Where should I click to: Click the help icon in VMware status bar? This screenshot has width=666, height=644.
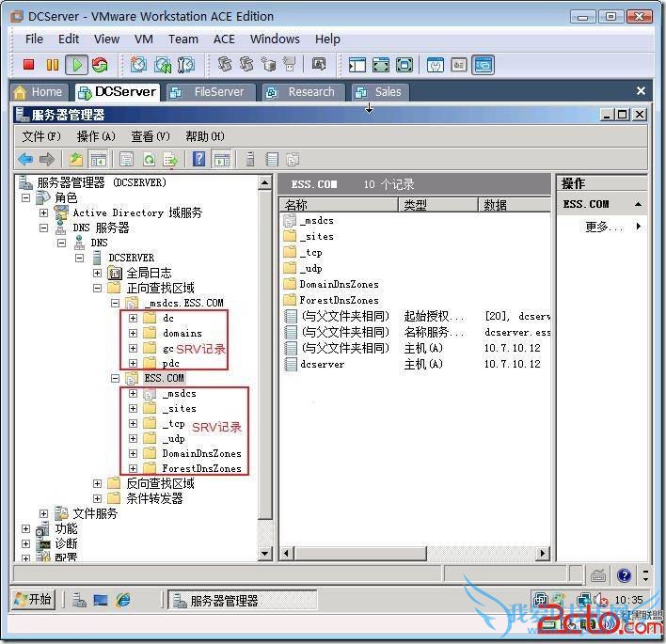[624, 575]
